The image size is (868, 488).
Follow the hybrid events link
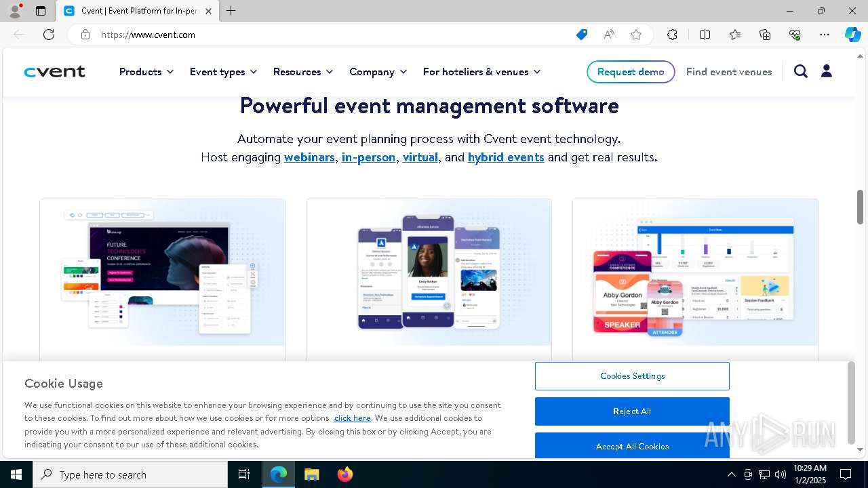tap(506, 157)
